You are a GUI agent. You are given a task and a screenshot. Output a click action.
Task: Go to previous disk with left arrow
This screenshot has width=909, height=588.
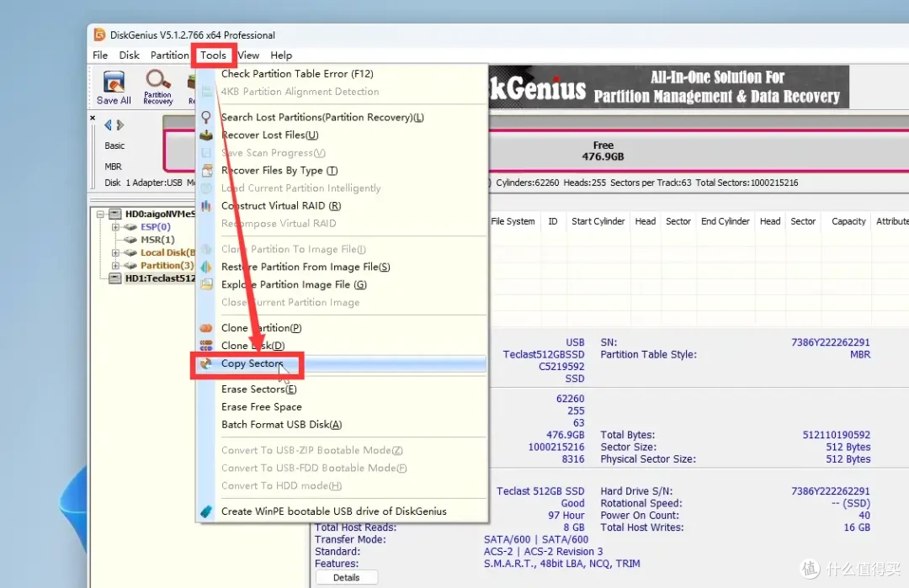tap(108, 125)
